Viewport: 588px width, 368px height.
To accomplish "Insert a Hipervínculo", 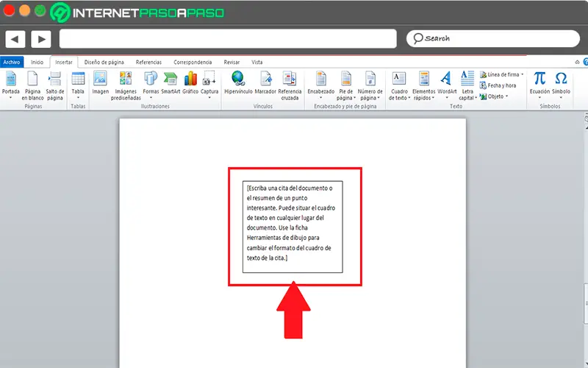I will [x=238, y=82].
